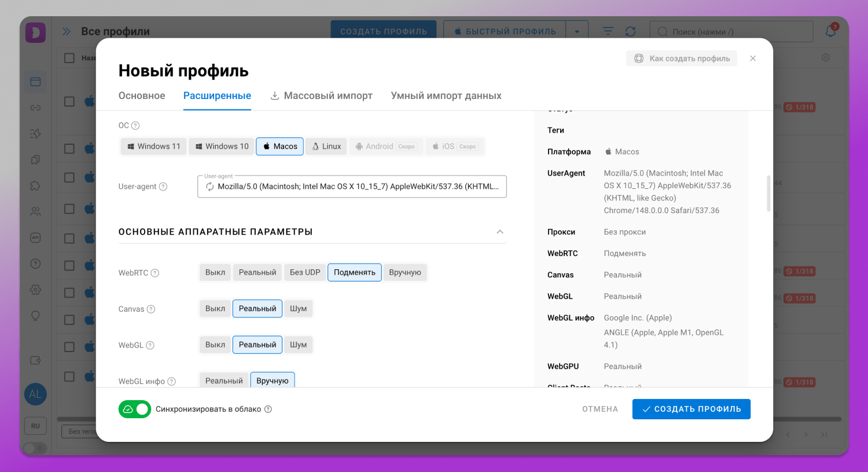Click the help icon next to WebGL инфо

[x=171, y=382]
